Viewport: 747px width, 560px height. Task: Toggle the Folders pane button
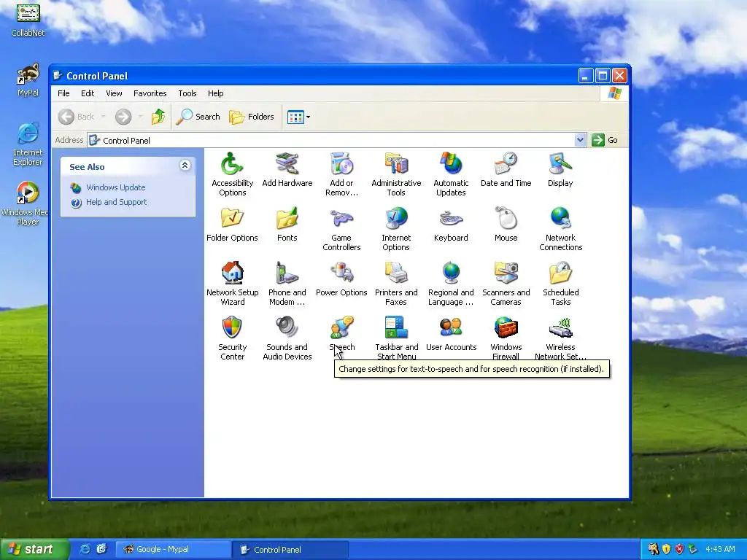pos(252,117)
